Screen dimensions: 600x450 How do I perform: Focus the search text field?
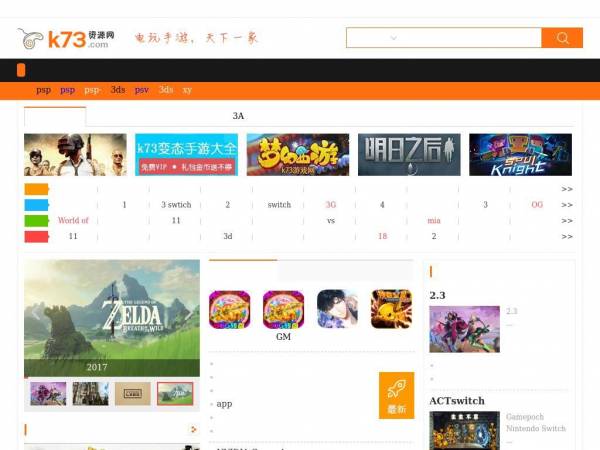[471, 38]
